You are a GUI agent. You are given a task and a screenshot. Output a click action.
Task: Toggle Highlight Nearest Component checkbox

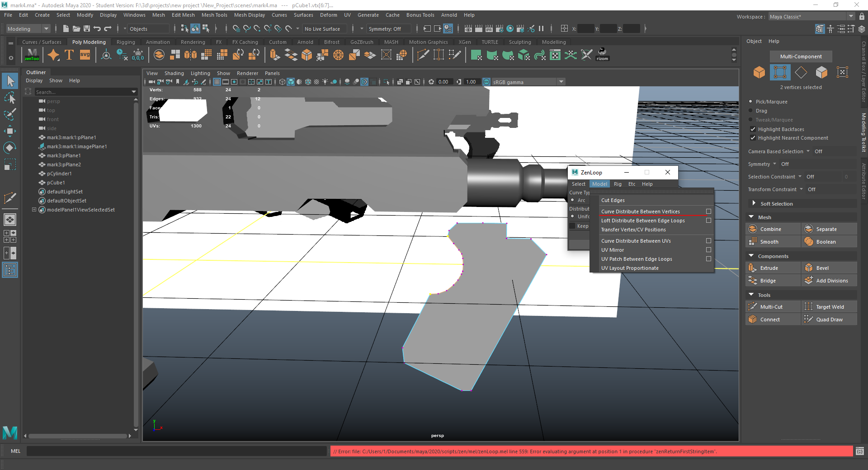[x=753, y=138]
